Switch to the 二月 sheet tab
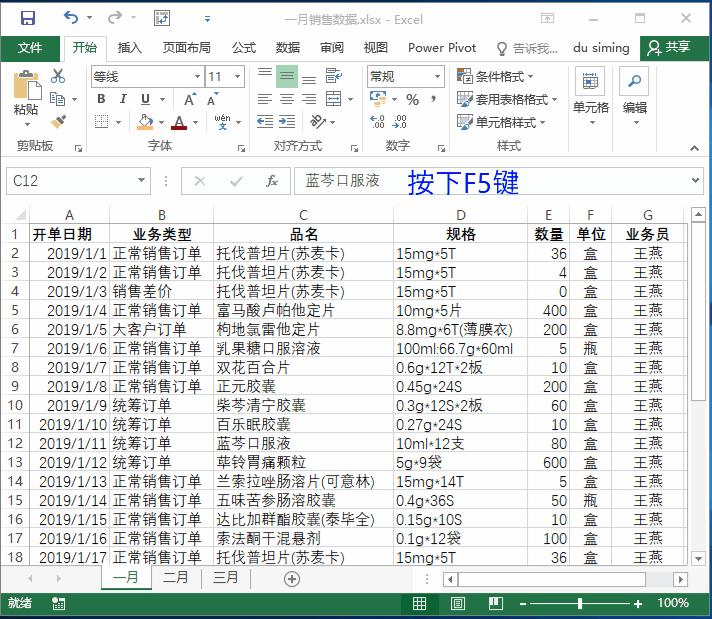The height and width of the screenshot is (619, 712). click(x=176, y=578)
